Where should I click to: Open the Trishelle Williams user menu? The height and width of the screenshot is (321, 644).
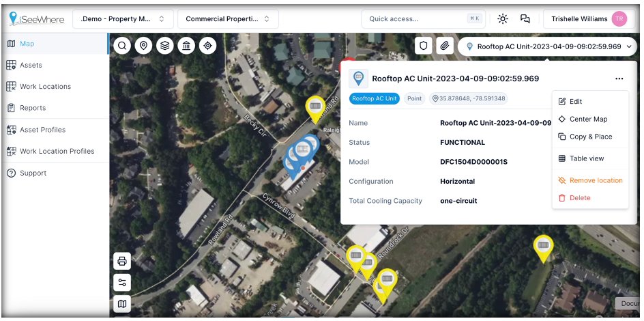[x=589, y=19]
